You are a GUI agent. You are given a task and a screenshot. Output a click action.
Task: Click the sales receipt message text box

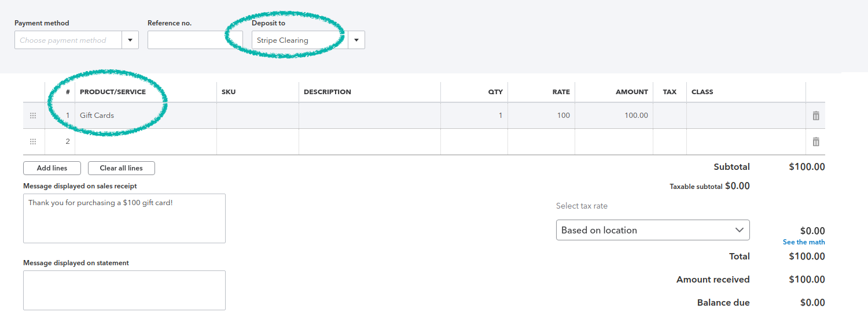click(124, 218)
